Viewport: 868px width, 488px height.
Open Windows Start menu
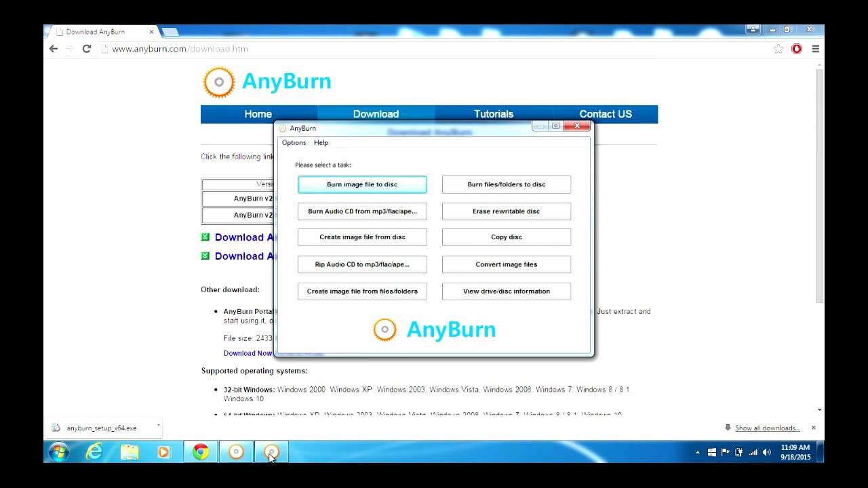click(x=59, y=452)
